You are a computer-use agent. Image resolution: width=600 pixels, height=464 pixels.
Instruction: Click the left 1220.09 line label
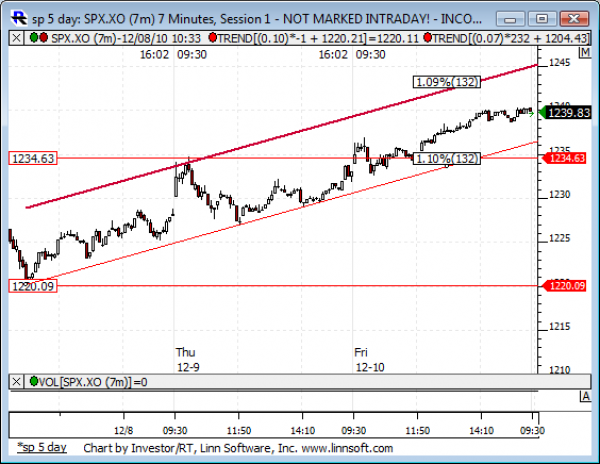pos(33,286)
